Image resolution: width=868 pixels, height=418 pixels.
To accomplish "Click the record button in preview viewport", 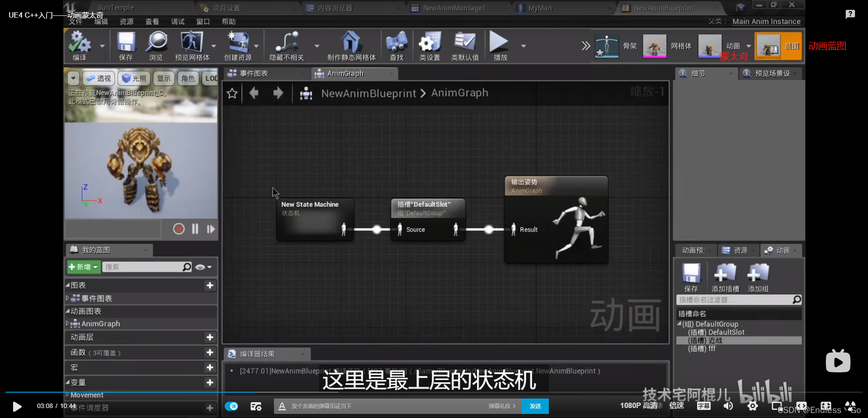I will pos(179,229).
